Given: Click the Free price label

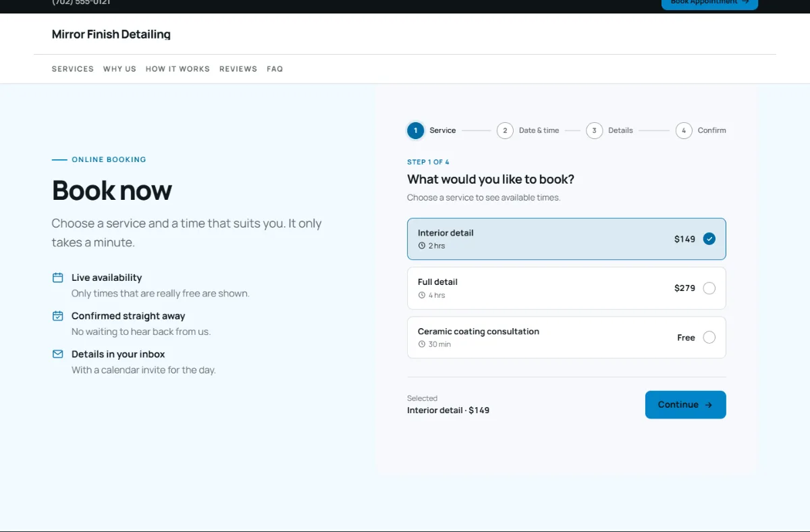Looking at the screenshot, I should 686,338.
